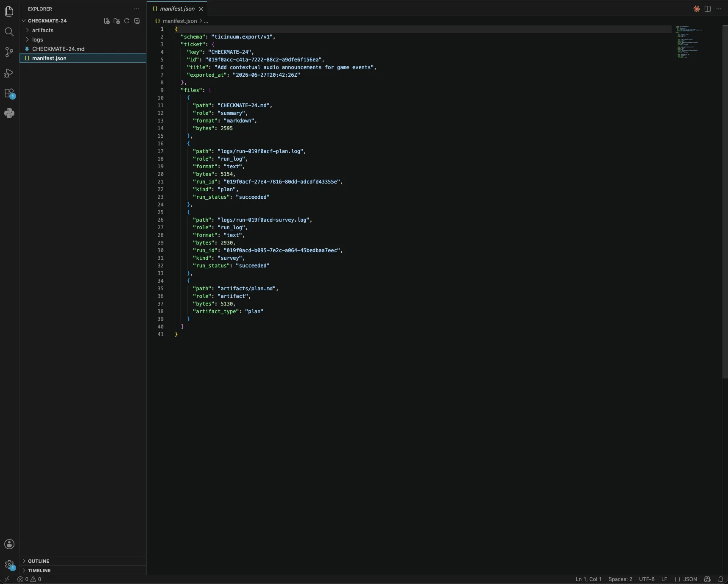Click the "markdown" format value
728x584 pixels.
239,121
